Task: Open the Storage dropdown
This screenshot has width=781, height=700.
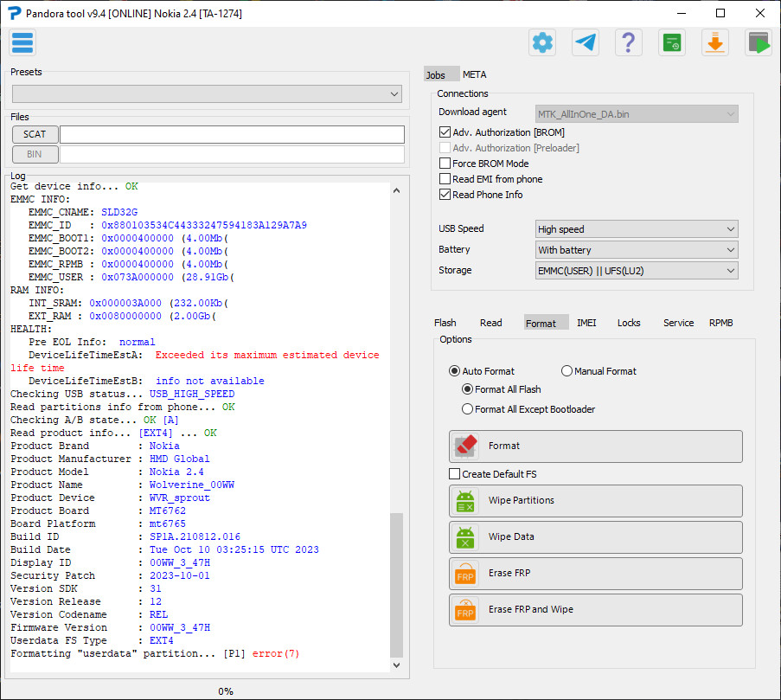Action: coord(637,271)
